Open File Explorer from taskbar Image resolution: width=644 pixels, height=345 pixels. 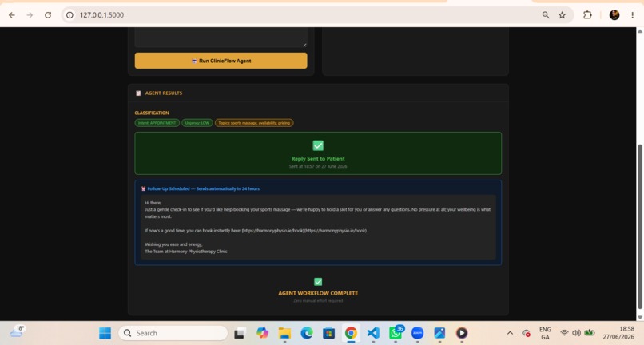284,333
